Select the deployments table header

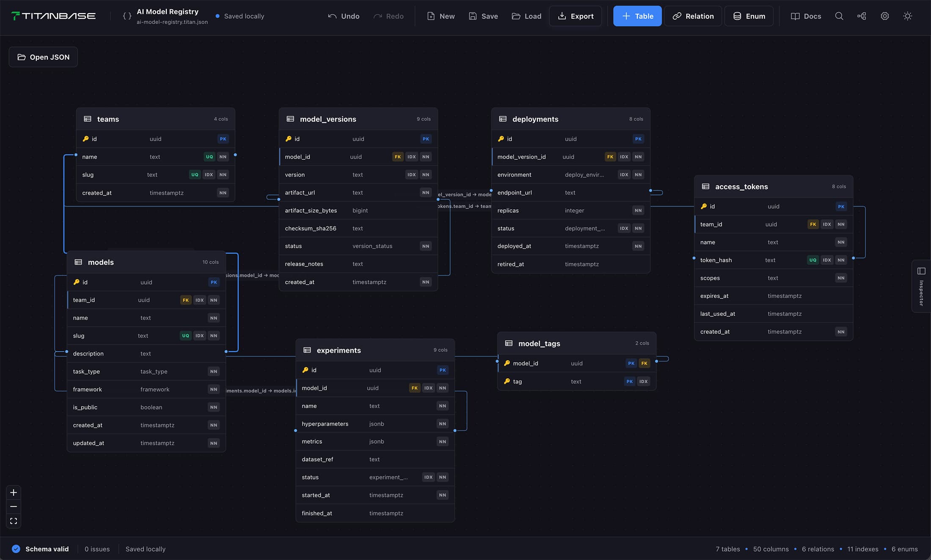[571, 119]
